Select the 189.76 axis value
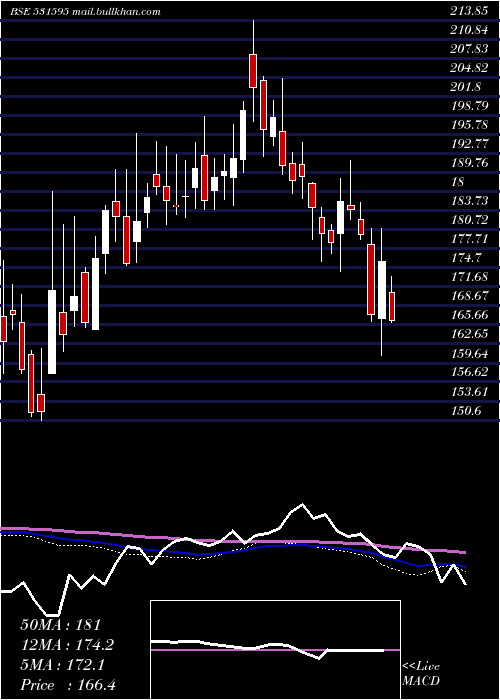Image resolution: width=500 pixels, height=700 pixels. 469,162
